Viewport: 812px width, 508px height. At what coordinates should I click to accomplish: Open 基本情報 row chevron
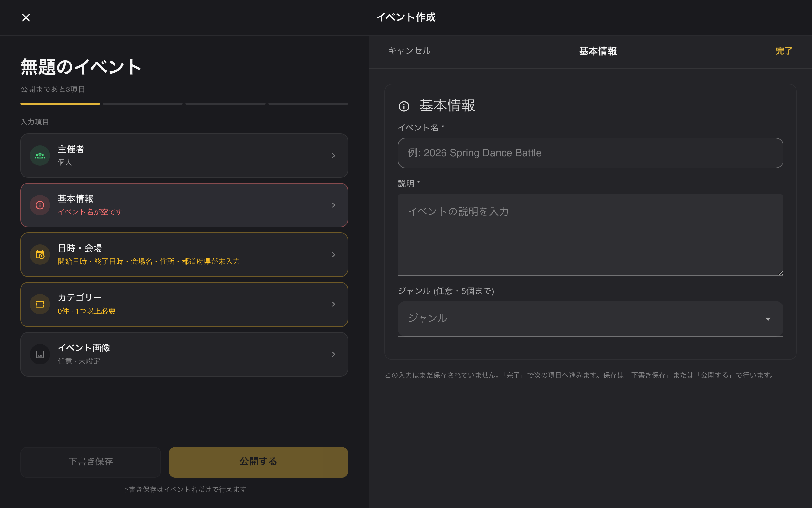click(334, 205)
